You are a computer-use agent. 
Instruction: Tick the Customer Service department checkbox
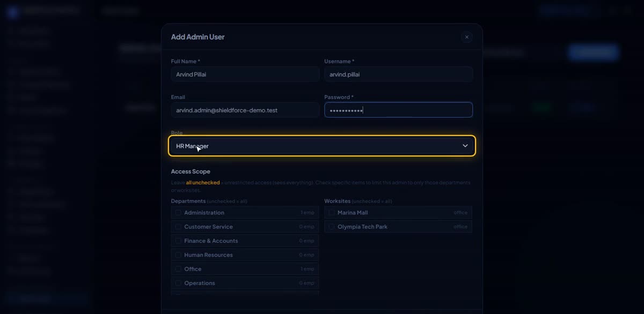[x=178, y=227]
